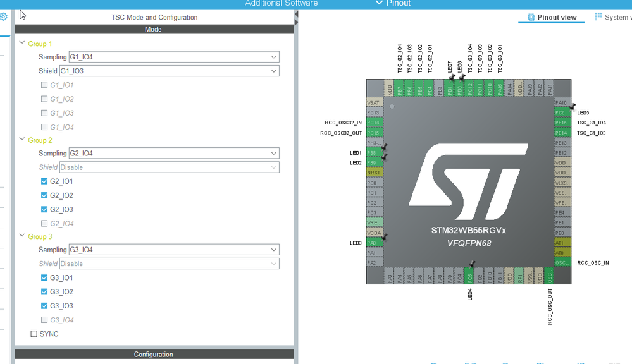Click the TSC_G1_IO4 pin label
Viewport: 632px width, 364px height.
(592, 123)
